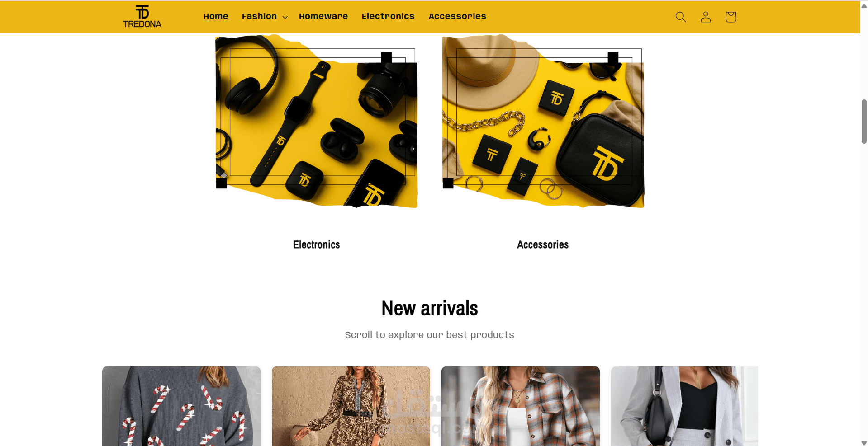Open the account login person icon
The width and height of the screenshot is (868, 446).
coord(706,17)
